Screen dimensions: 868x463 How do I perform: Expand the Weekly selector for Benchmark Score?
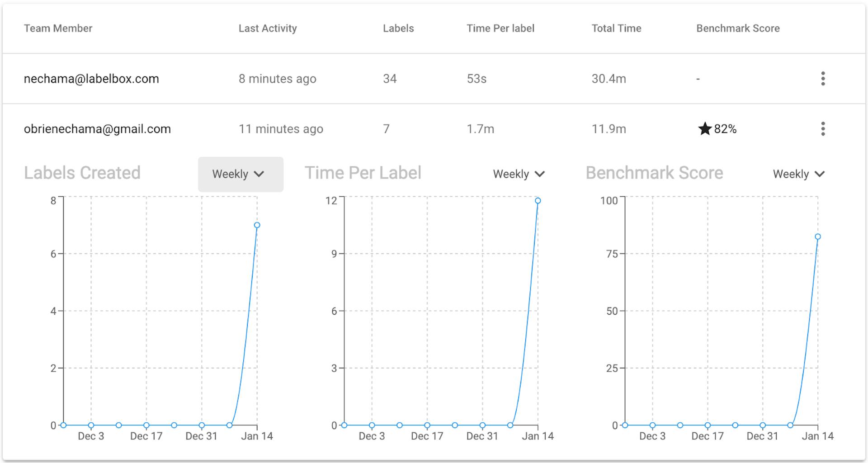(x=798, y=174)
